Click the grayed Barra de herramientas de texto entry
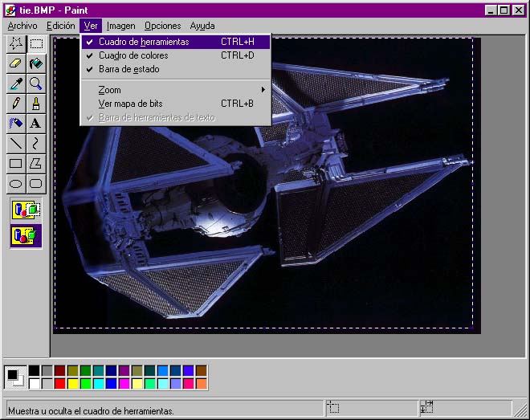The width and height of the screenshot is (530, 420). [176, 117]
